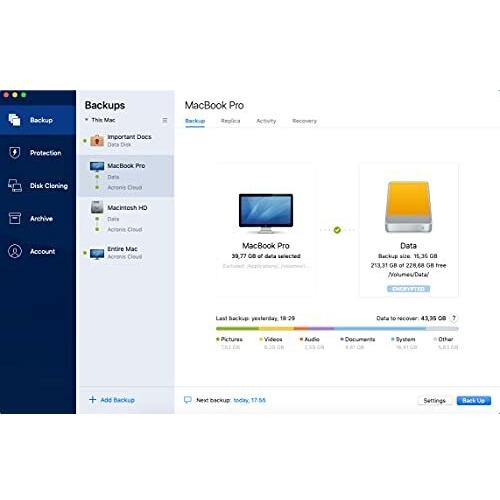Image resolution: width=500 pixels, height=500 pixels.
Task: Open the Protection shield icon
Action: click(x=14, y=153)
